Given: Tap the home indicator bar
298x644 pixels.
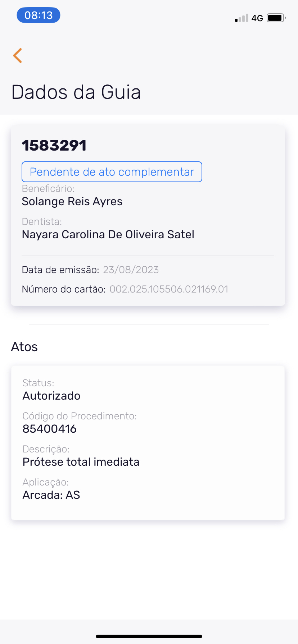Looking at the screenshot, I should pos(149,636).
